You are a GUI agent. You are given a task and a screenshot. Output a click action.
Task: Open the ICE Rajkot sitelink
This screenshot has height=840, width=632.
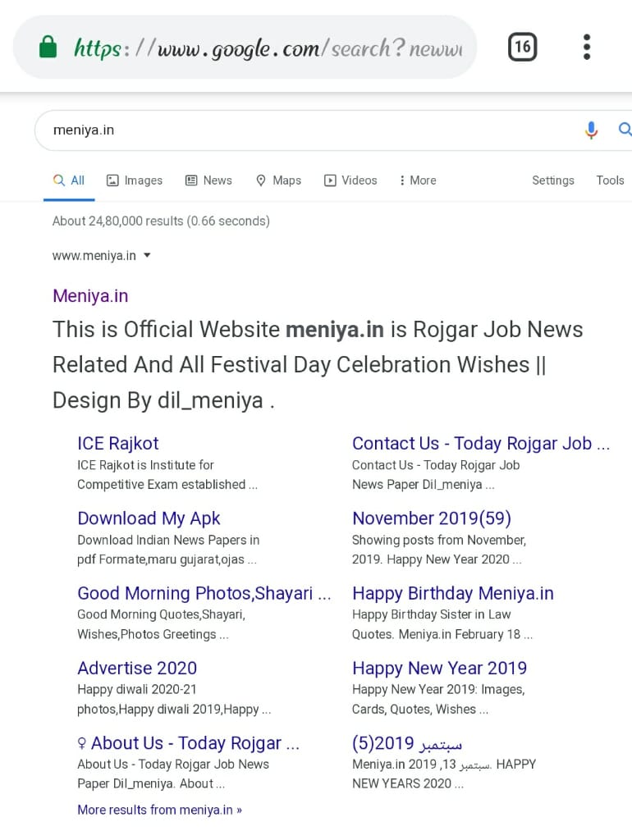pyautogui.click(x=118, y=444)
